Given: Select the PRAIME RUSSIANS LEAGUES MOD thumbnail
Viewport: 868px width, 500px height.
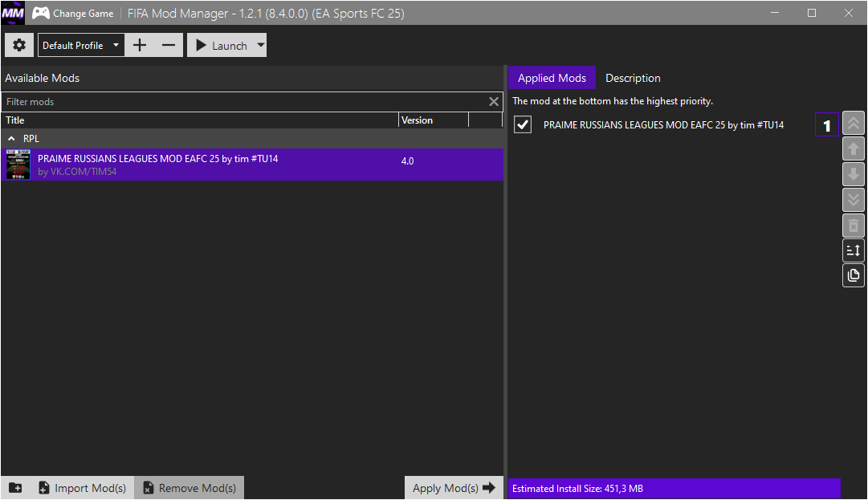Looking at the screenshot, I should 18,165.
